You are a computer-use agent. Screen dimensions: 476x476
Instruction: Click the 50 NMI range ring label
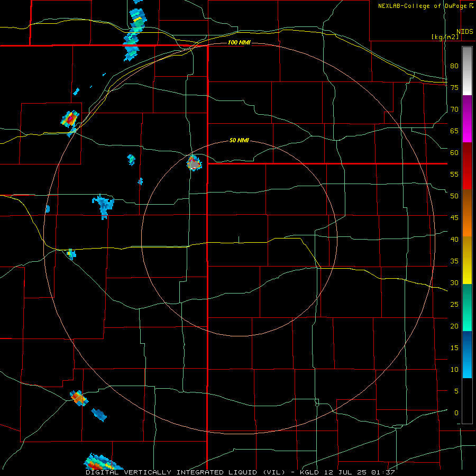[239, 140]
